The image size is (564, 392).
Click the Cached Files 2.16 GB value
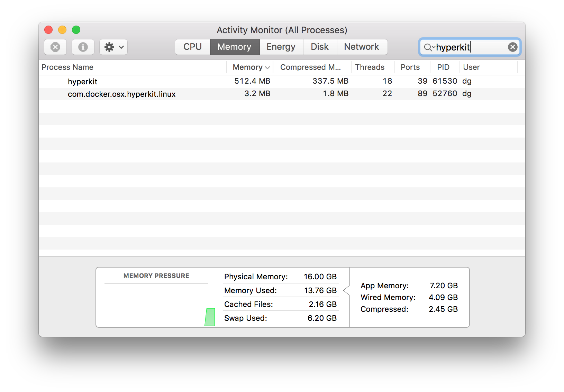click(x=322, y=305)
